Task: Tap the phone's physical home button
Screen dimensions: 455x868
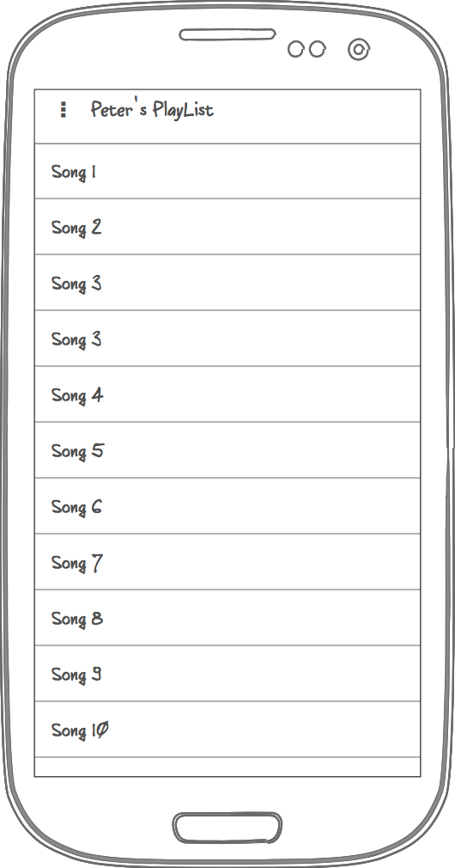Action: [227, 828]
